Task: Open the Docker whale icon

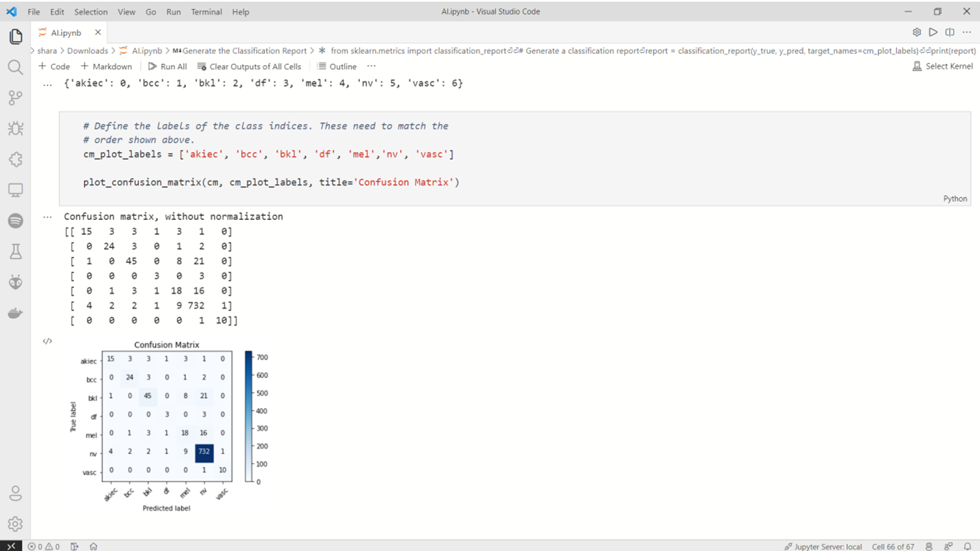Action: (15, 313)
